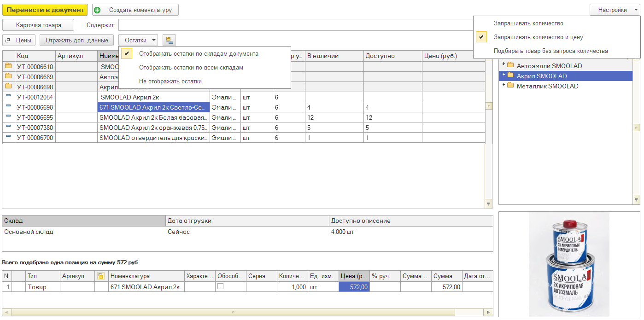Click Сейчас shipment date cell
The height and width of the screenshot is (320, 644).
click(x=247, y=232)
